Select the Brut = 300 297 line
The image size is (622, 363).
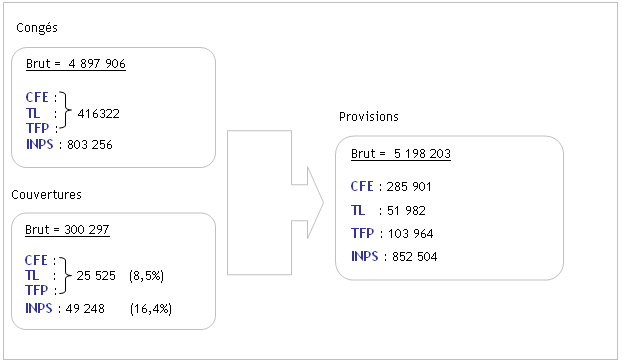pos(67,230)
